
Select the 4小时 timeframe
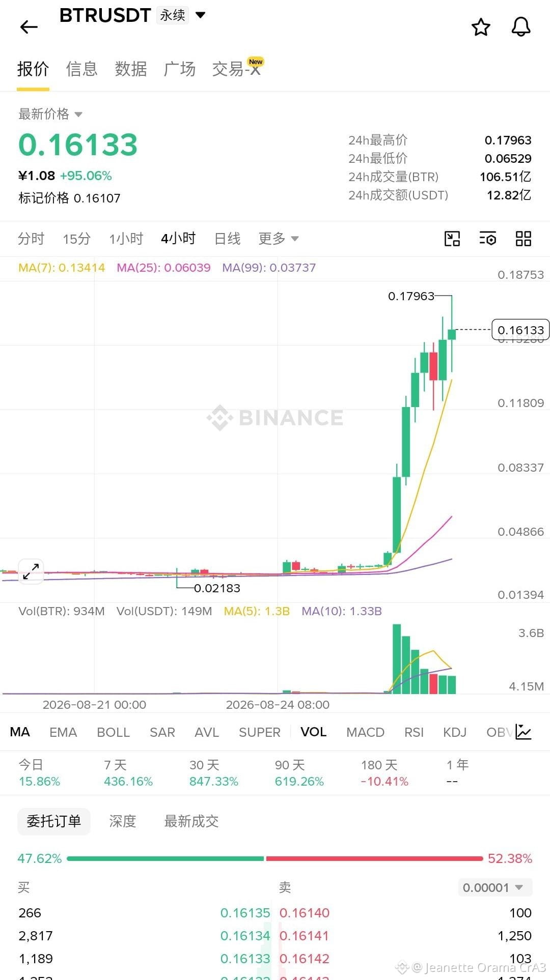tap(179, 238)
